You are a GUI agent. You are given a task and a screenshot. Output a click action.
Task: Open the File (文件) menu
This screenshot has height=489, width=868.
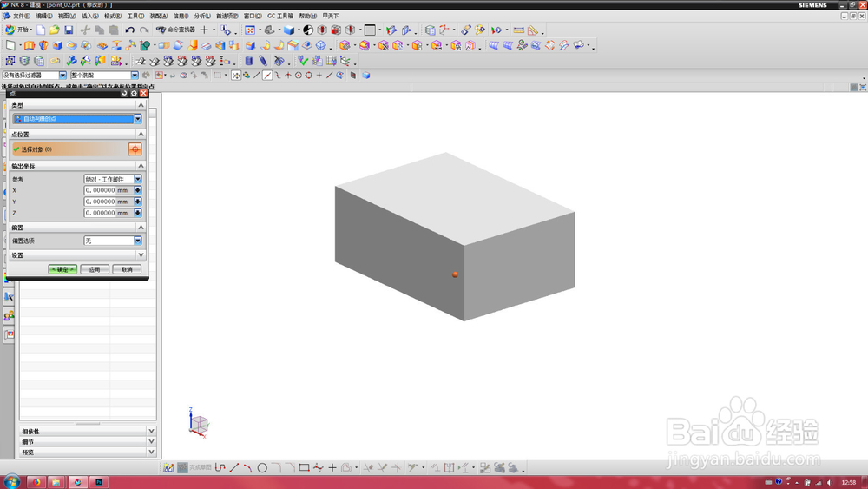[22, 16]
